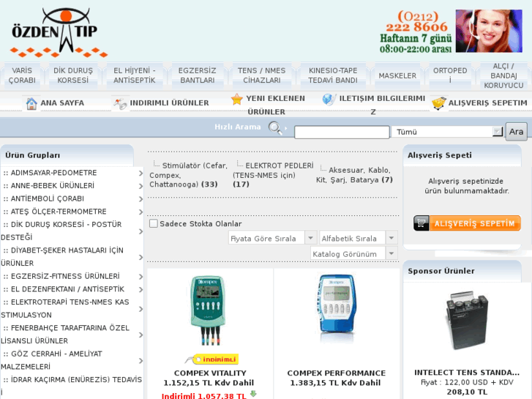The image size is (532, 399).
Task: Click the green down arrow beside discounted price
Action: coord(253,394)
